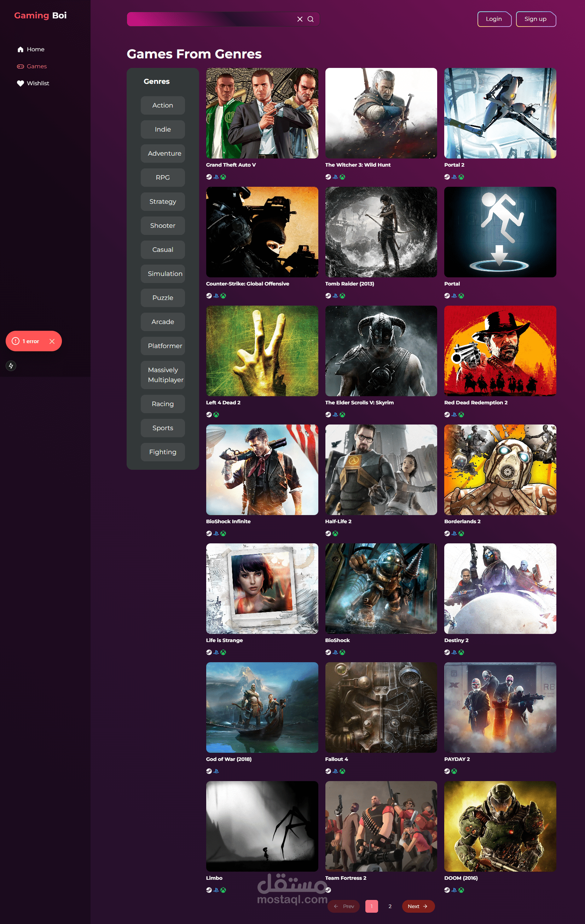
Task: Filter by Strategy genre
Action: coord(163,202)
